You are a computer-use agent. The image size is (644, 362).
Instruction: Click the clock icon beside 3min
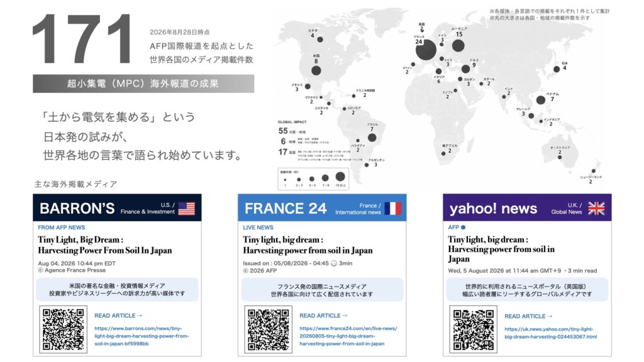(334, 263)
